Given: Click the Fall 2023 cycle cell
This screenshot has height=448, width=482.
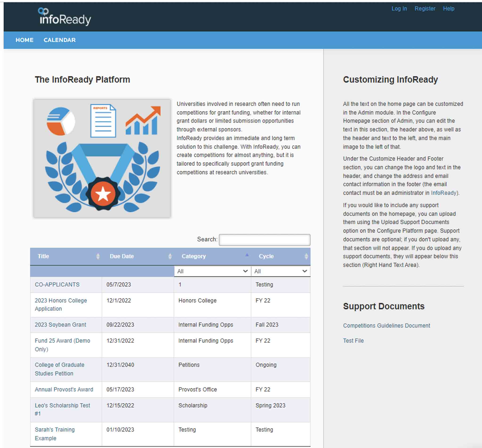Looking at the screenshot, I should click(281, 325).
